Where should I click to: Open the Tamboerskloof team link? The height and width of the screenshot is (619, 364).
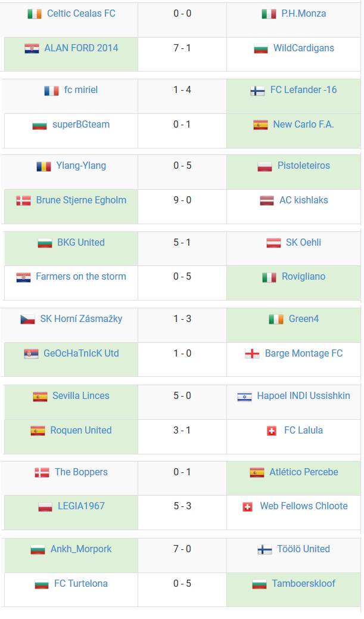304,583
